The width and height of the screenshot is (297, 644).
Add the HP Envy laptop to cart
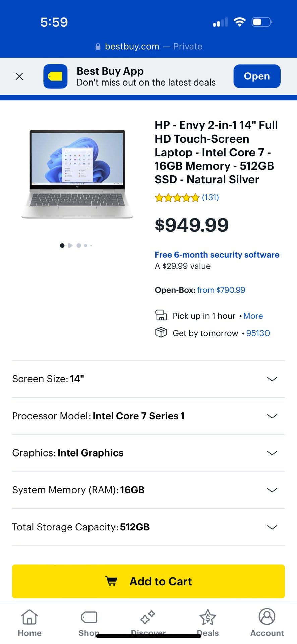148,581
